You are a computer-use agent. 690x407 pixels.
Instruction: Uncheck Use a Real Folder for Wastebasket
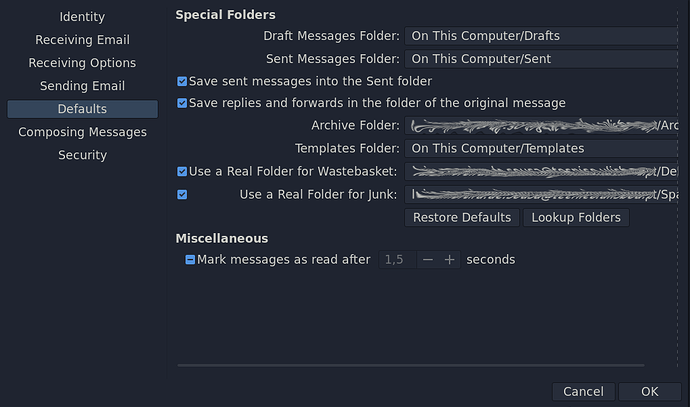pos(182,171)
